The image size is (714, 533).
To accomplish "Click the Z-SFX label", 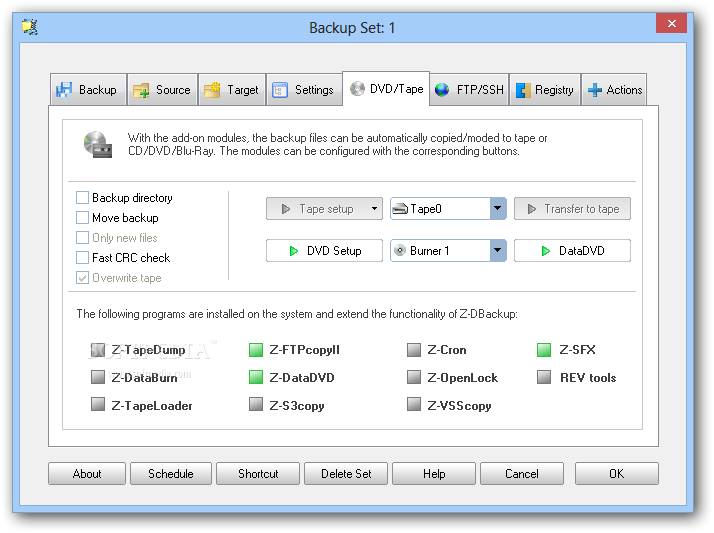I will point(577,350).
